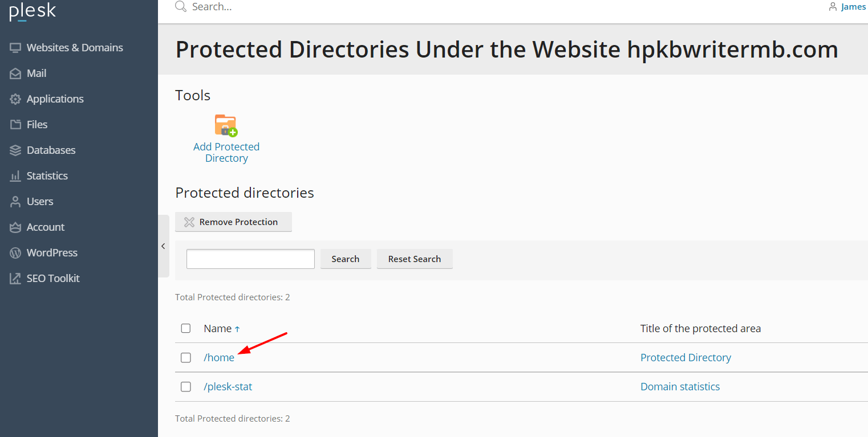Image resolution: width=868 pixels, height=437 pixels.
Task: Select all directories with the header checkbox
Action: pyautogui.click(x=185, y=328)
